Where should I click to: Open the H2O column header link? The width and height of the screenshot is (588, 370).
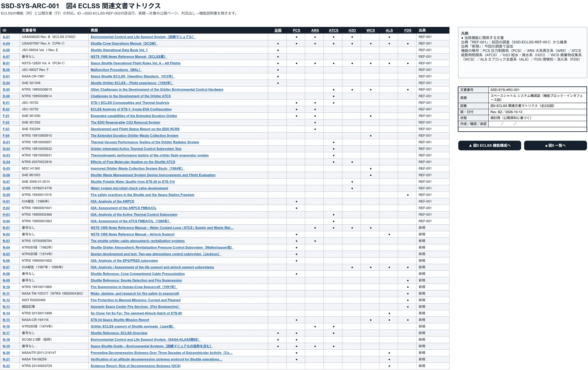click(x=352, y=30)
